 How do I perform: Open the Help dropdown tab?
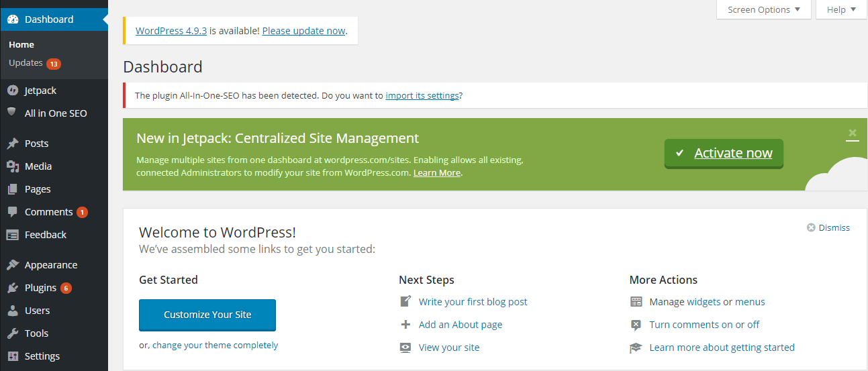click(841, 9)
